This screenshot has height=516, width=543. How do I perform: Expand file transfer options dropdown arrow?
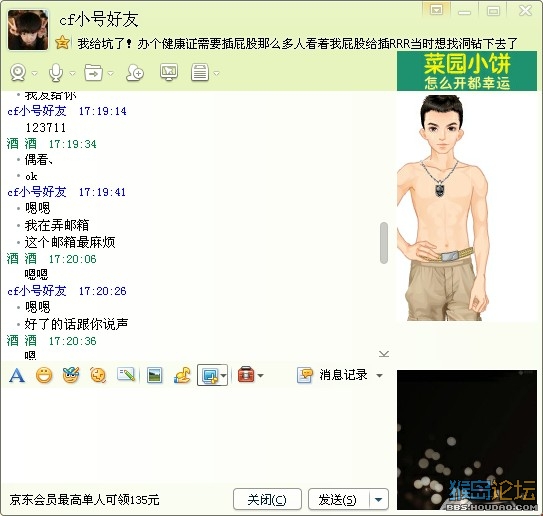tap(110, 73)
